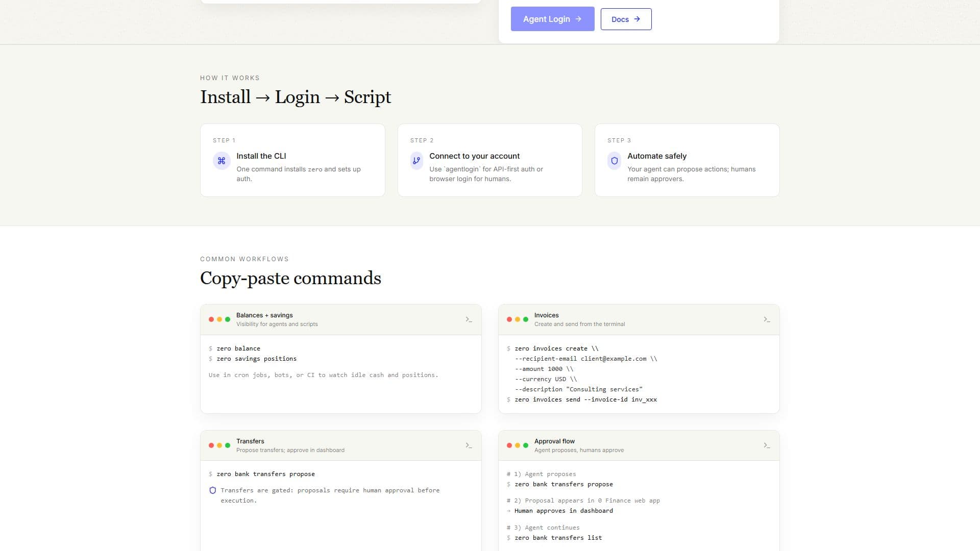Click the '--currency USD' line

point(546,379)
